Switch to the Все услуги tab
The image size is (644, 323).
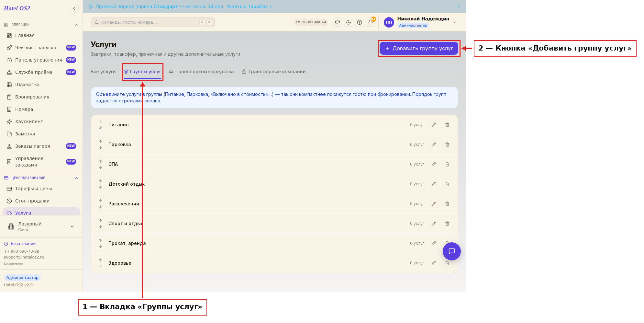coord(103,72)
